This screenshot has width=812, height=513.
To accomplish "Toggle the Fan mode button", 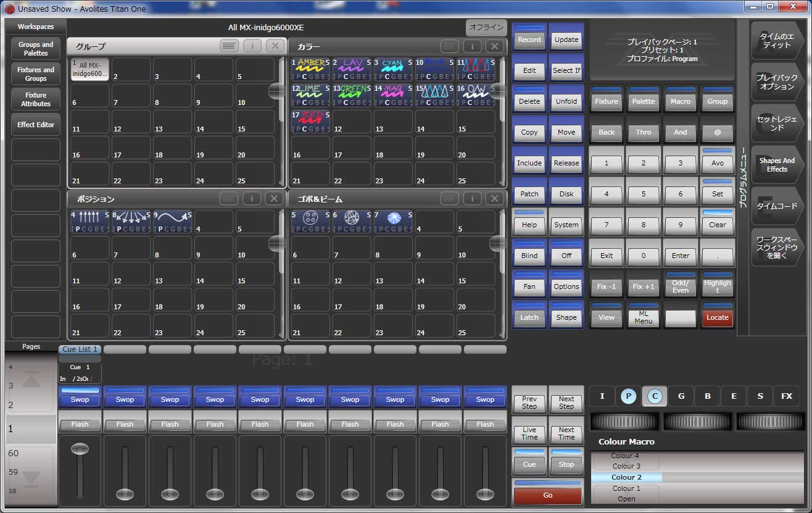I will coord(529,285).
